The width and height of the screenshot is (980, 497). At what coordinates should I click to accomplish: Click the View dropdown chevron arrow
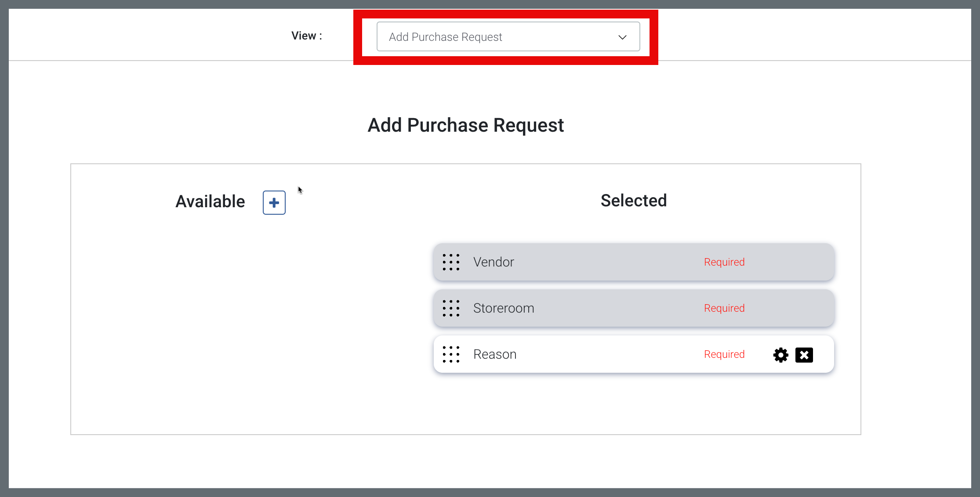pos(622,37)
